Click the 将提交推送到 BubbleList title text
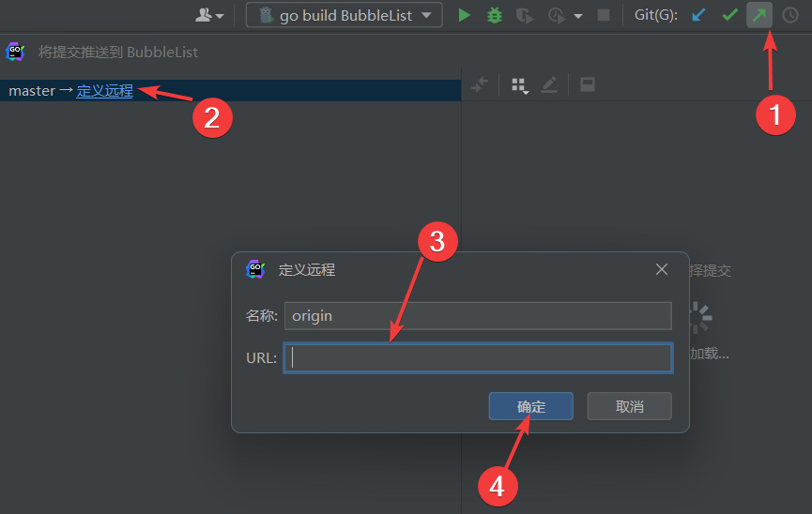The height and width of the screenshot is (514, 812). click(x=118, y=53)
